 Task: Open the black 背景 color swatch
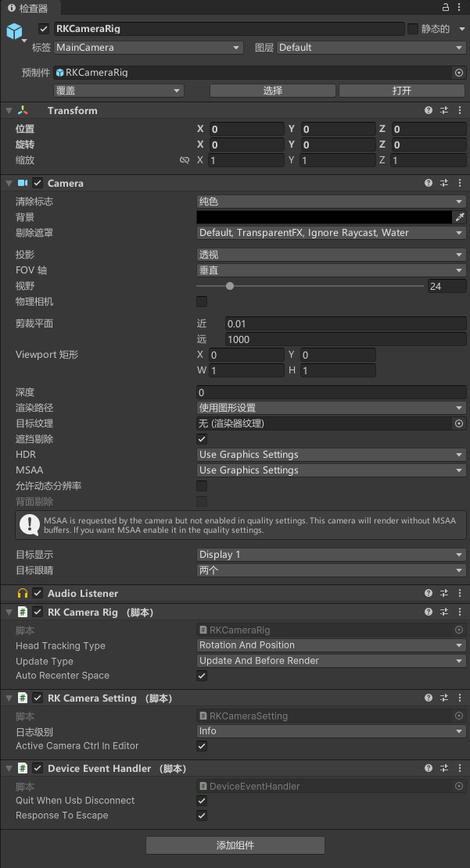325,217
